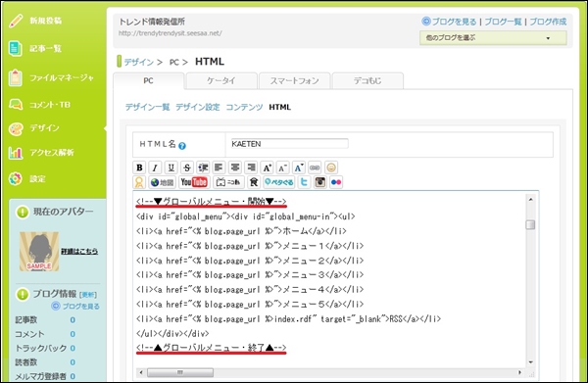The height and width of the screenshot is (383, 588).
Task: Click ブログ一覧 link in header
Action: click(x=503, y=22)
